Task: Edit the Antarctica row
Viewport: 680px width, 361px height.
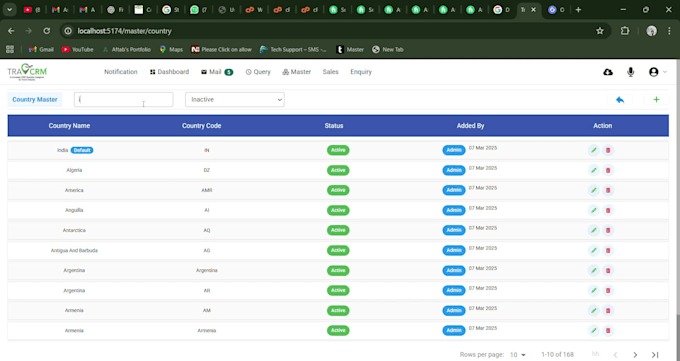Action: coord(593,230)
